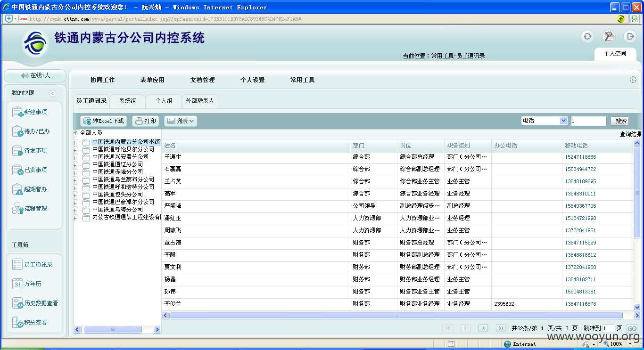
Task: Go to last page arrow in pager
Action: [x=500, y=328]
